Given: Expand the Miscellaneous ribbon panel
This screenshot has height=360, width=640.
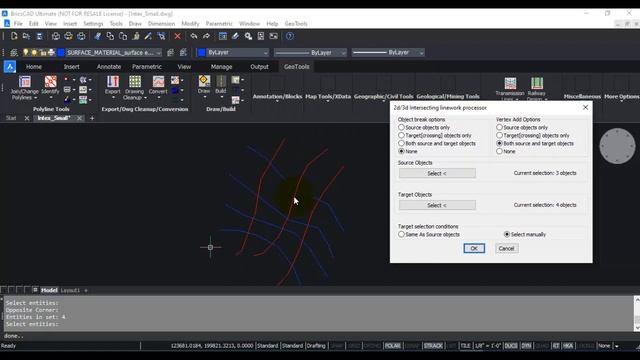Looking at the screenshot, I should point(582,97).
